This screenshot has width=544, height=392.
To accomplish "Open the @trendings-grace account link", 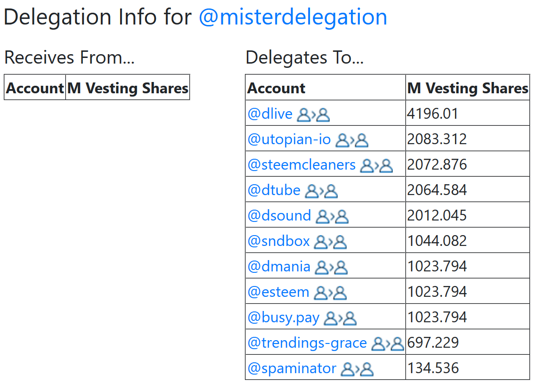I will click(x=307, y=343).
